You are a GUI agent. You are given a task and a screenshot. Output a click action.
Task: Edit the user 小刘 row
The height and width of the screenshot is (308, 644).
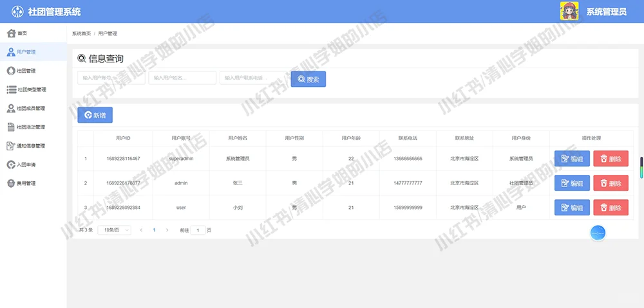pyautogui.click(x=572, y=208)
